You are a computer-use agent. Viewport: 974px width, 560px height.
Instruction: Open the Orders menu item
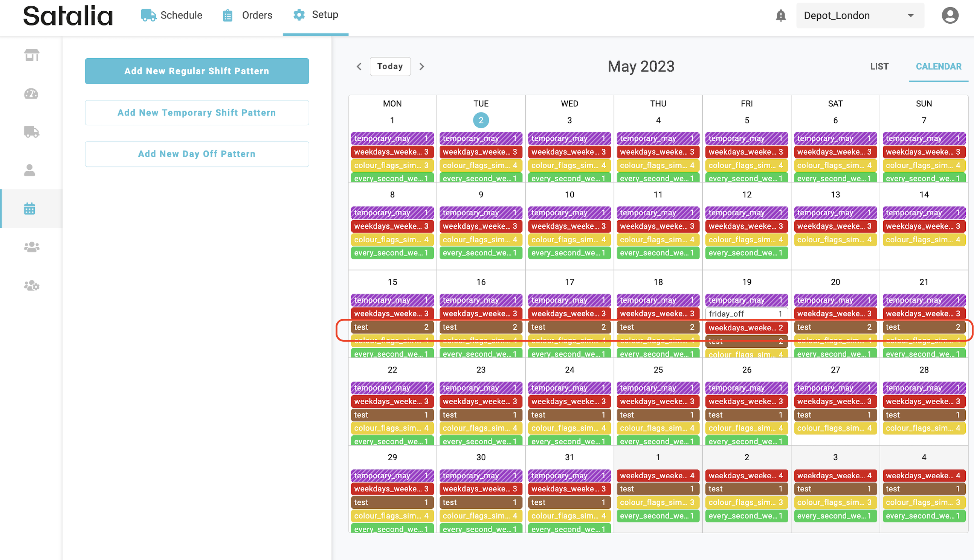[x=247, y=15]
